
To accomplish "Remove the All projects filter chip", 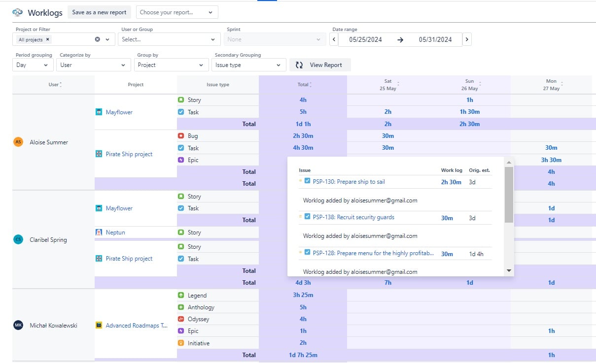I will click(48, 39).
